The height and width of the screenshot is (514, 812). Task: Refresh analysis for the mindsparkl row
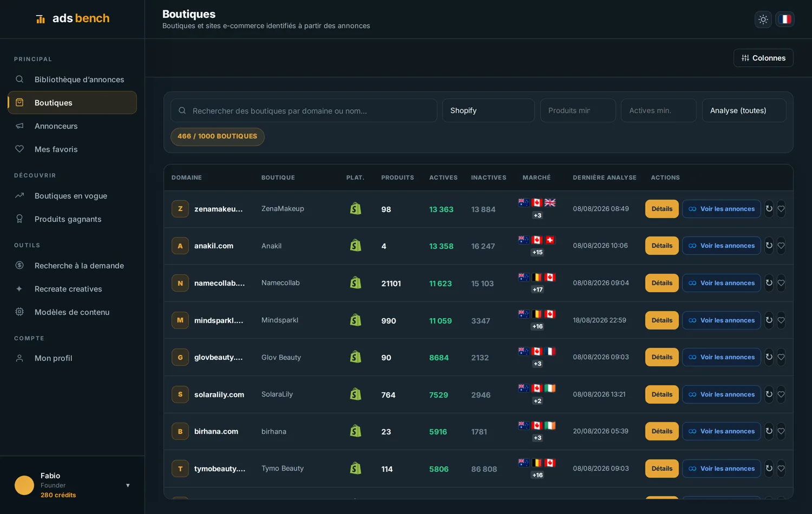pyautogui.click(x=769, y=320)
